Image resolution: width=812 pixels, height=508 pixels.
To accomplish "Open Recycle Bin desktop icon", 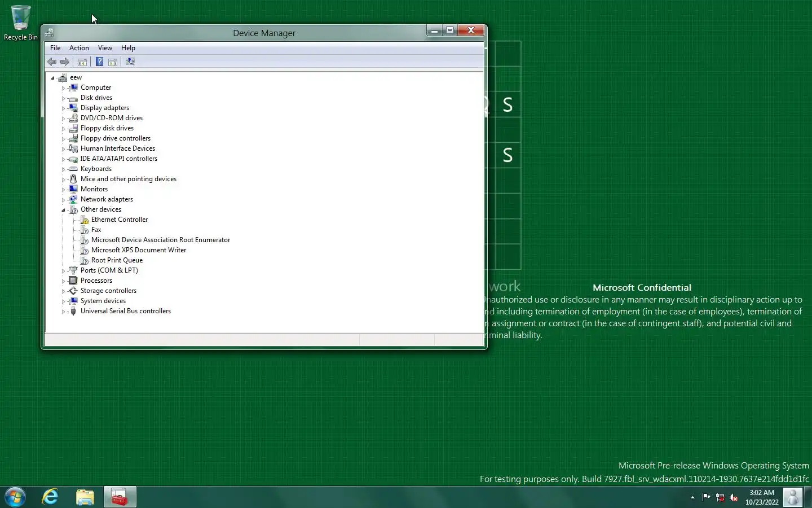I will (20, 23).
